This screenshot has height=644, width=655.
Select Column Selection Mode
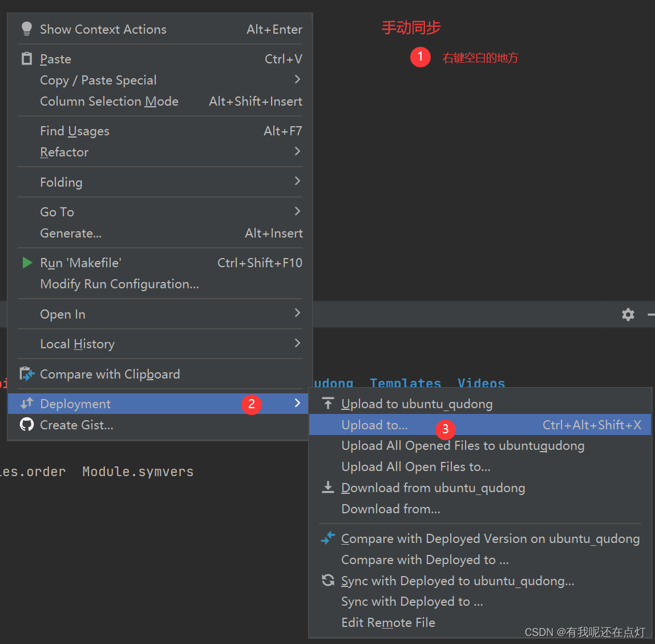[108, 101]
